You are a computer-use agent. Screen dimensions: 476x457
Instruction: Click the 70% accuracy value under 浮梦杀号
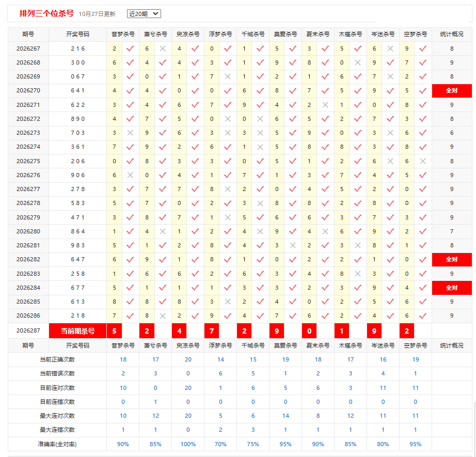pos(220,444)
